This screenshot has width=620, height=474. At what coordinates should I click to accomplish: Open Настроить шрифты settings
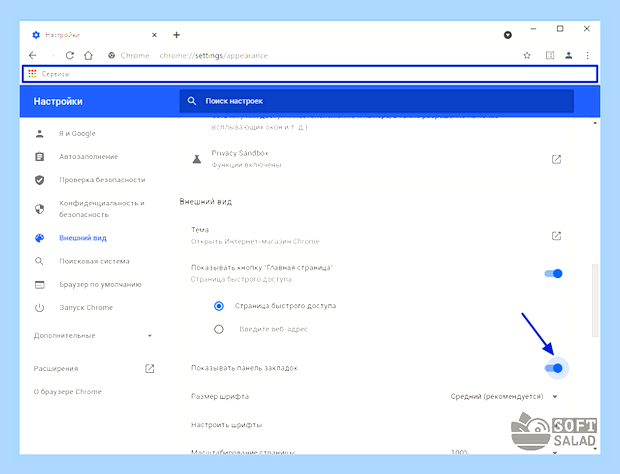[x=227, y=425]
